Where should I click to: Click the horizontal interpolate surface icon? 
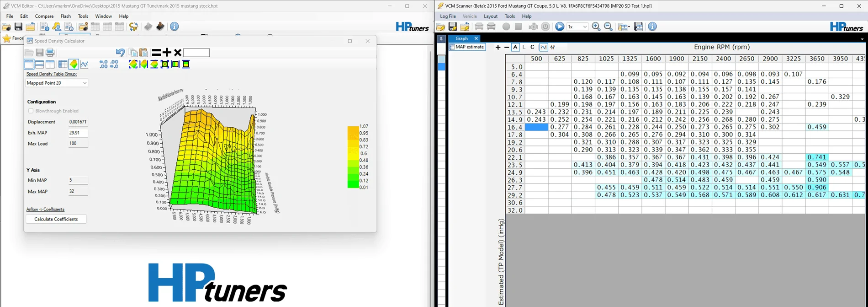point(143,64)
